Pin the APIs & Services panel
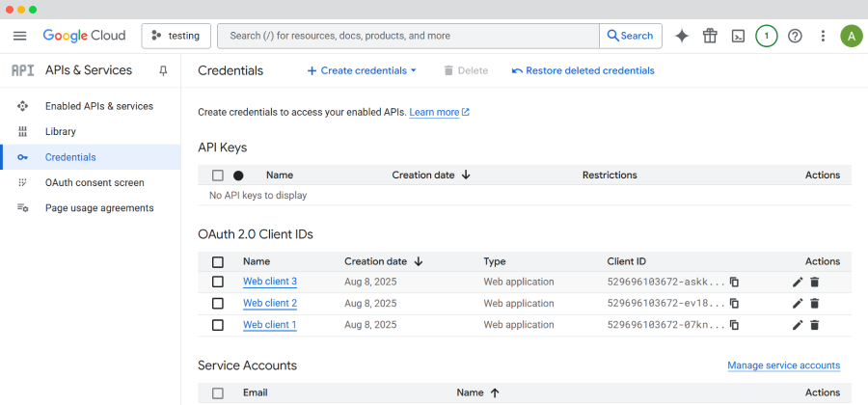 163,70
